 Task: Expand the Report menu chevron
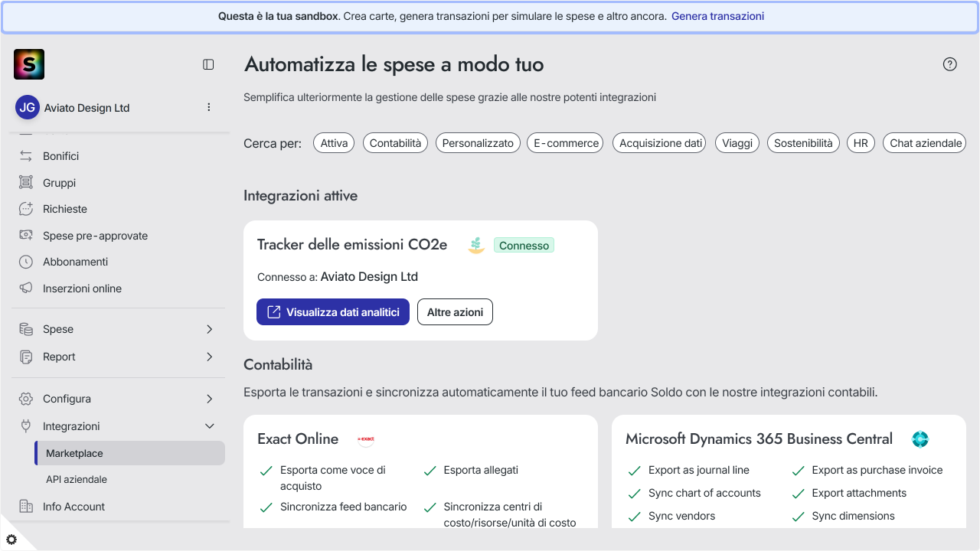click(210, 357)
